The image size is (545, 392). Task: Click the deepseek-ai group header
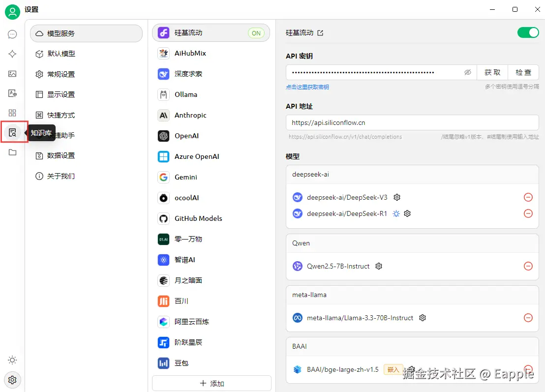412,175
